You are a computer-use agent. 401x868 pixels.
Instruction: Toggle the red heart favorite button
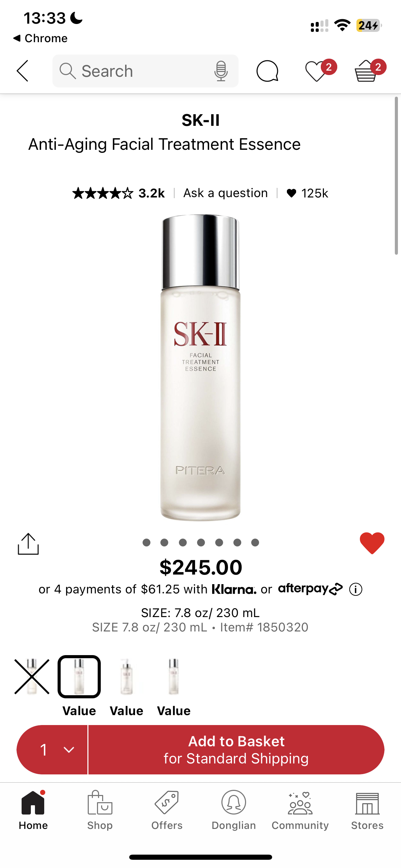click(x=372, y=543)
